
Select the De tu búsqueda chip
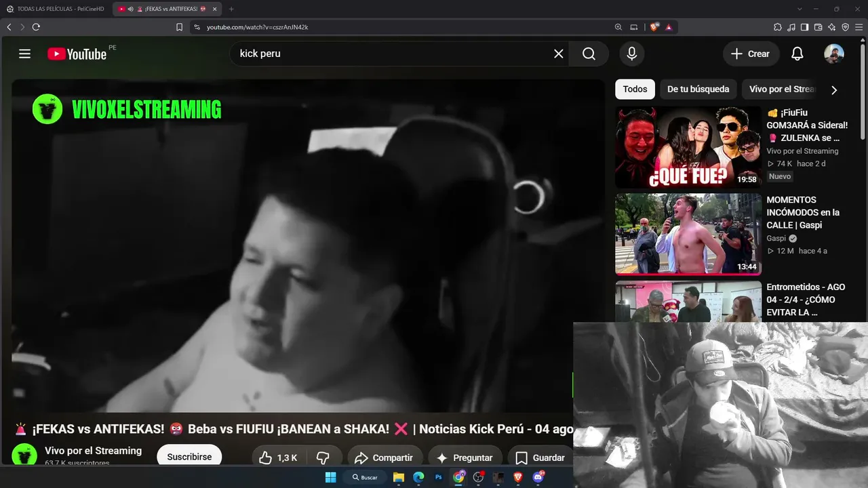click(698, 89)
